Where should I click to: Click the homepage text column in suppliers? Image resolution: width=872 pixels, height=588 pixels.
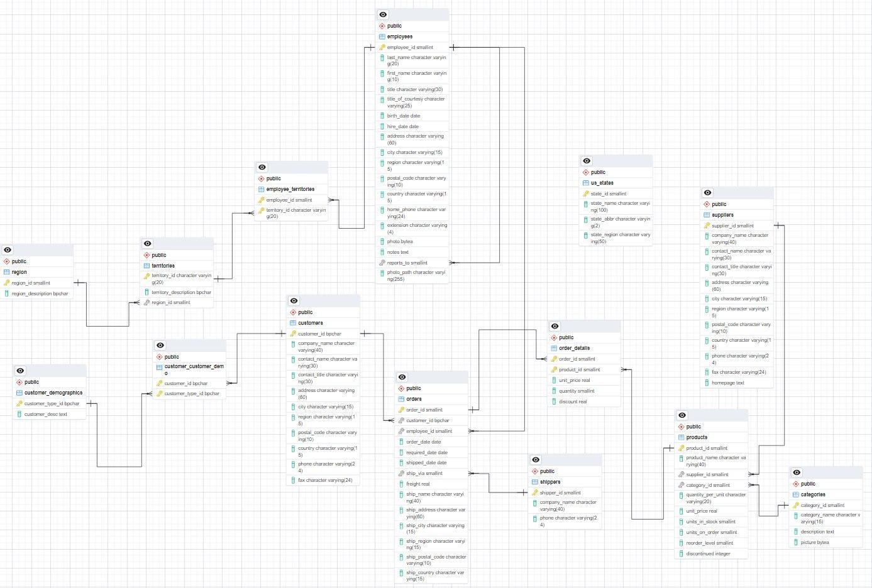[x=737, y=383]
